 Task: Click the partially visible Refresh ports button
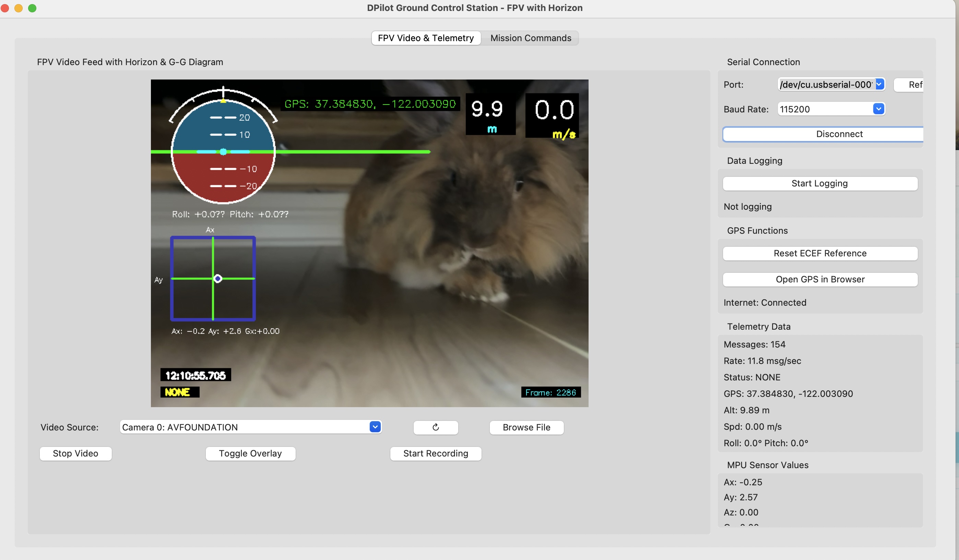pyautogui.click(x=909, y=84)
